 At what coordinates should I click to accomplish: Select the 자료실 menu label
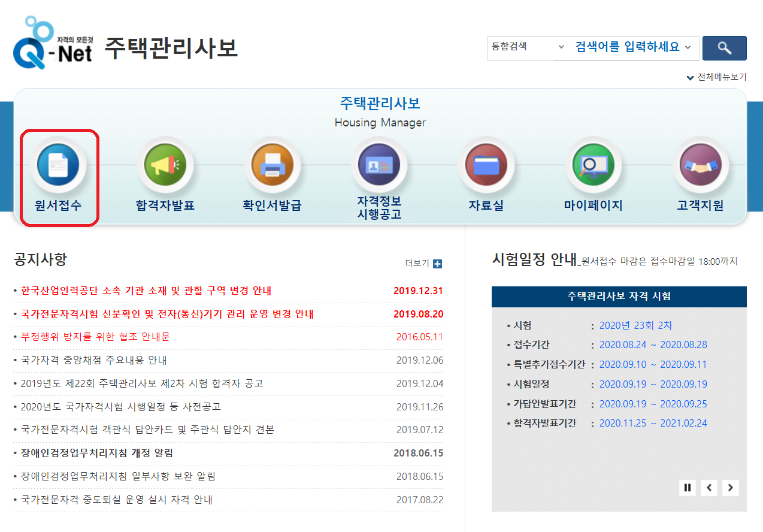pos(486,205)
